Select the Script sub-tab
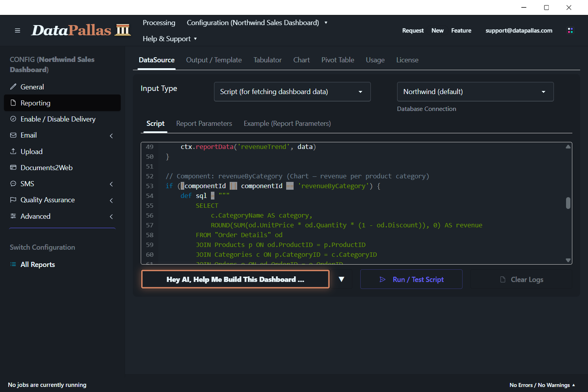588x392 pixels. [x=155, y=123]
